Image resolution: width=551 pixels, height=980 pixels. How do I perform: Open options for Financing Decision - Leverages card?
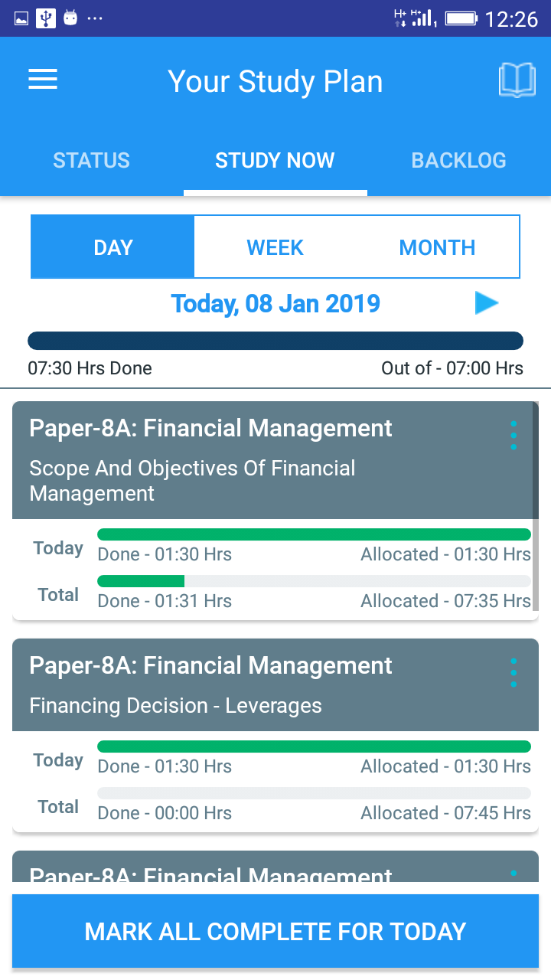(514, 673)
